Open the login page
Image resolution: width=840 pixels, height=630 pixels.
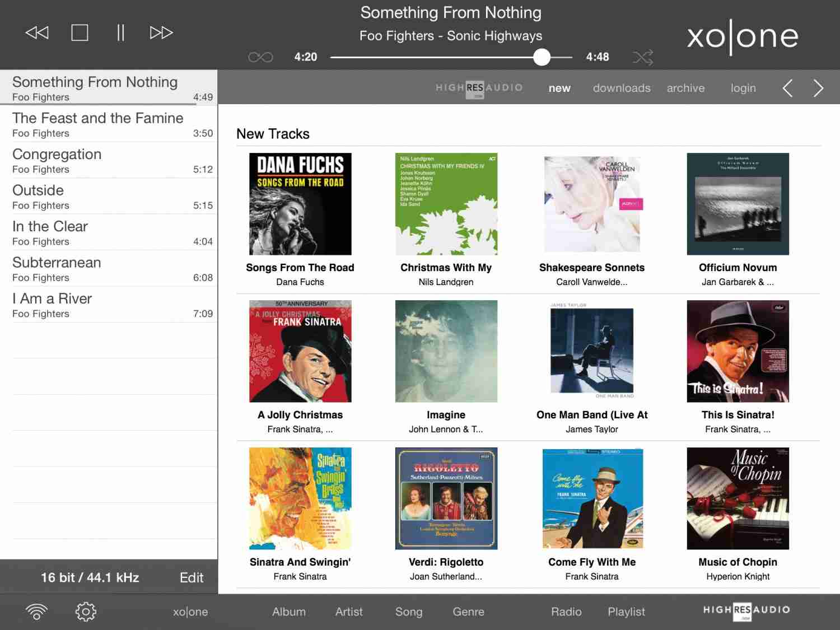point(743,88)
